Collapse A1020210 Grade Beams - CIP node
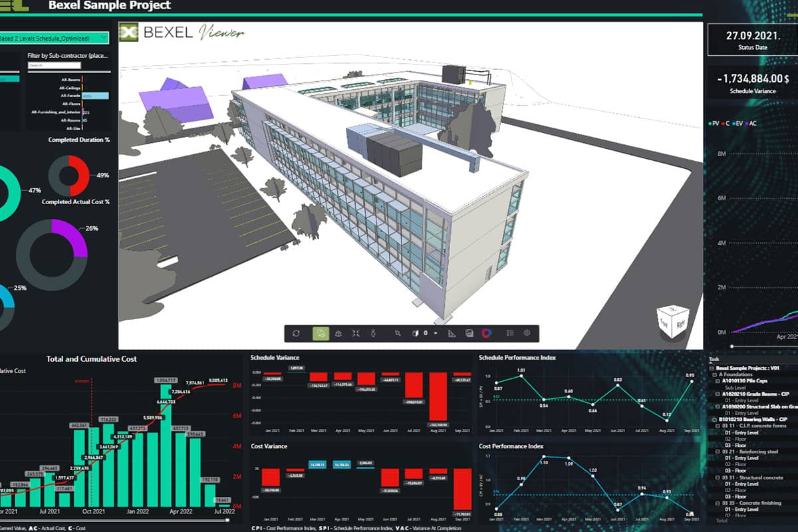The width and height of the screenshot is (798, 532). [x=719, y=394]
